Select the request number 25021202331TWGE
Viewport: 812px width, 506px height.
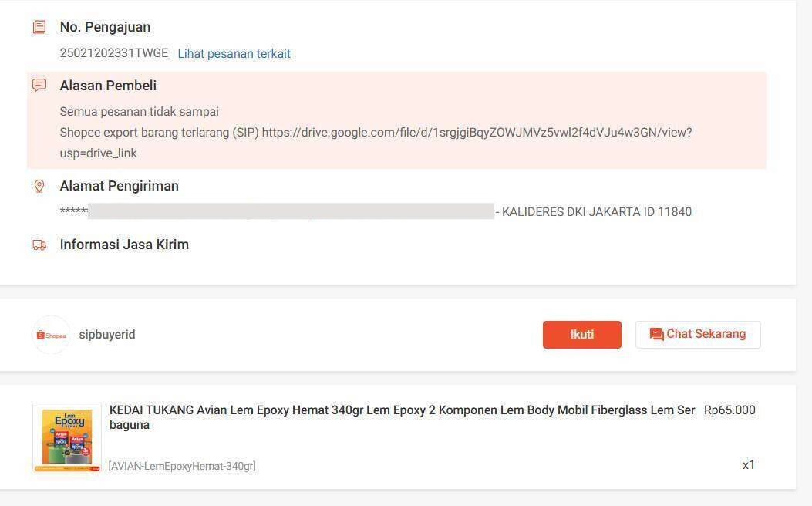coord(114,52)
